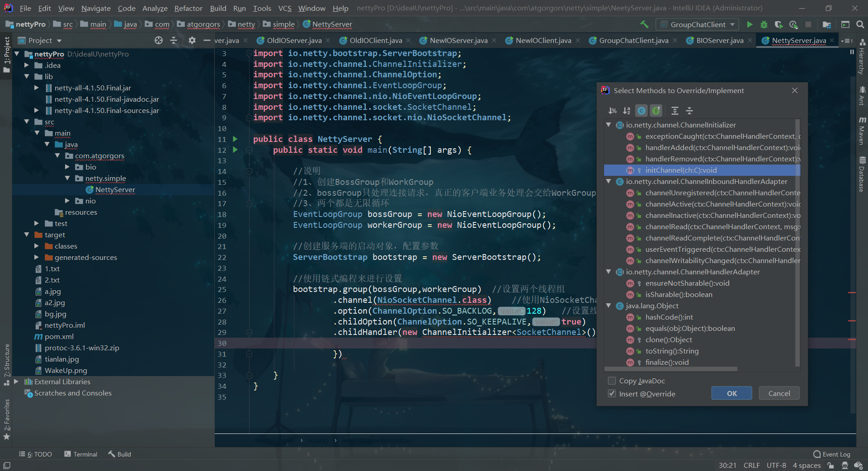Close the NewIOClient.java tab with its X
868x471 pixels.
[x=578, y=40]
